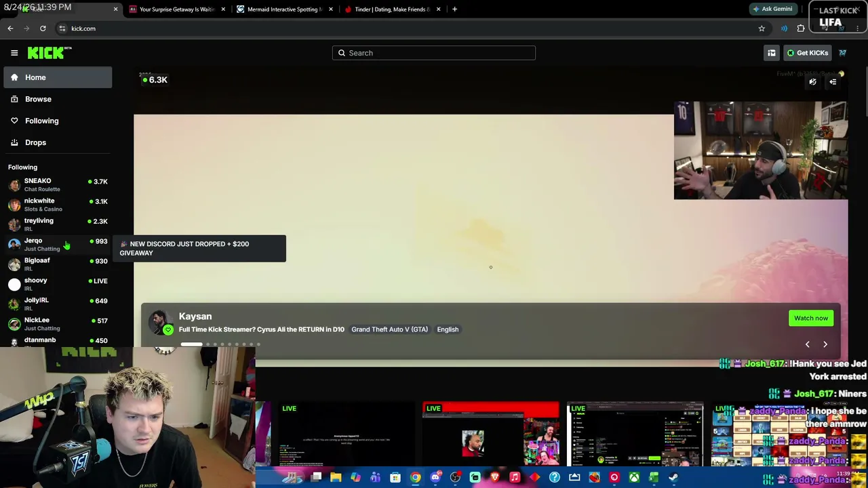Open the Get Help question icon on taskbar
868x488 pixels.
(554, 478)
